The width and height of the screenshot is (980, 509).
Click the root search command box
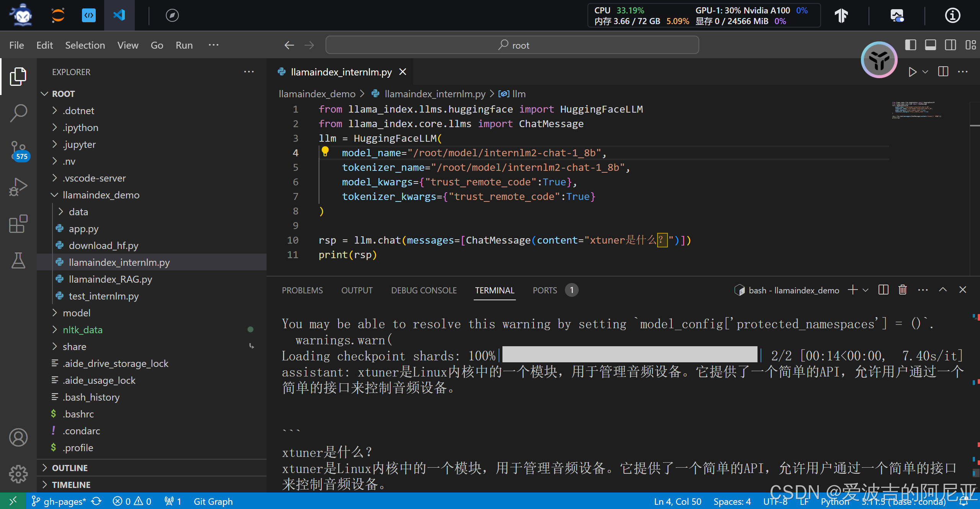coord(512,45)
